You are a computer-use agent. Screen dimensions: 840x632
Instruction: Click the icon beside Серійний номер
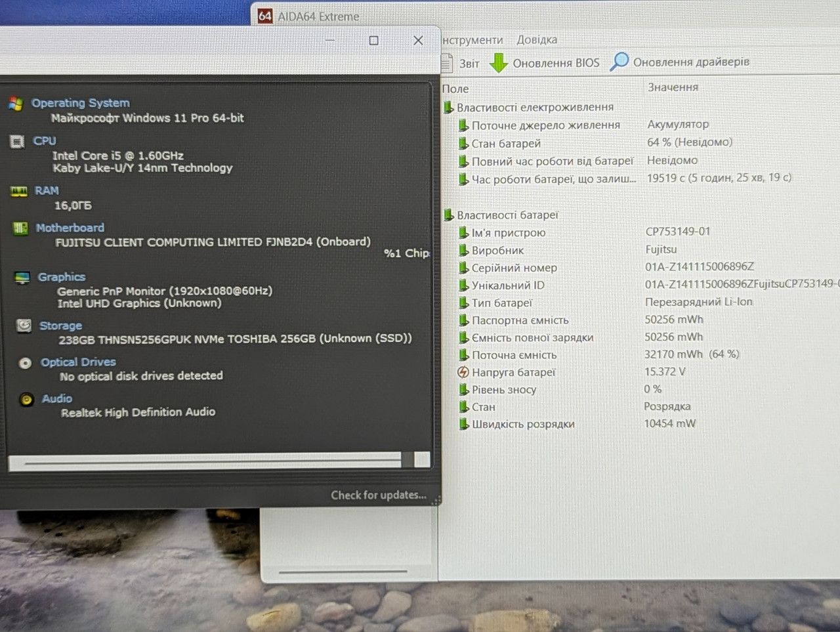(x=464, y=268)
